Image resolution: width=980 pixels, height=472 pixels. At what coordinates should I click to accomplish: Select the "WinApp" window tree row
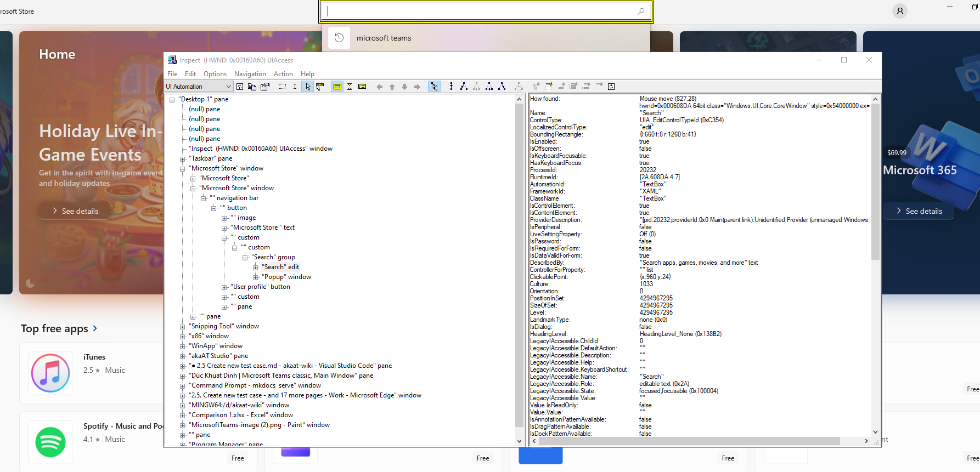tap(216, 346)
